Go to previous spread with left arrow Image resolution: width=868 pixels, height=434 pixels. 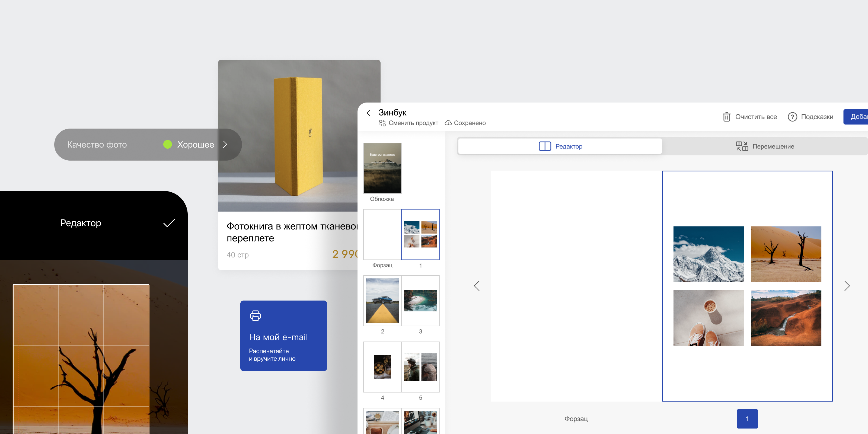pyautogui.click(x=477, y=286)
